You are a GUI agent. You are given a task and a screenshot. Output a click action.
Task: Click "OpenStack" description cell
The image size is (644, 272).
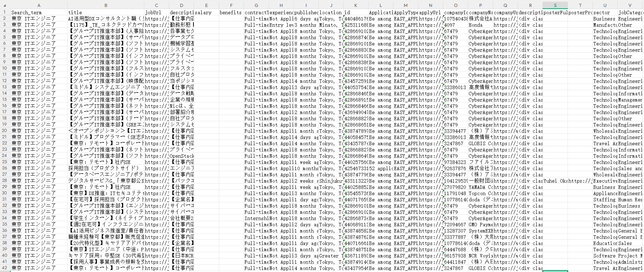coord(181,156)
